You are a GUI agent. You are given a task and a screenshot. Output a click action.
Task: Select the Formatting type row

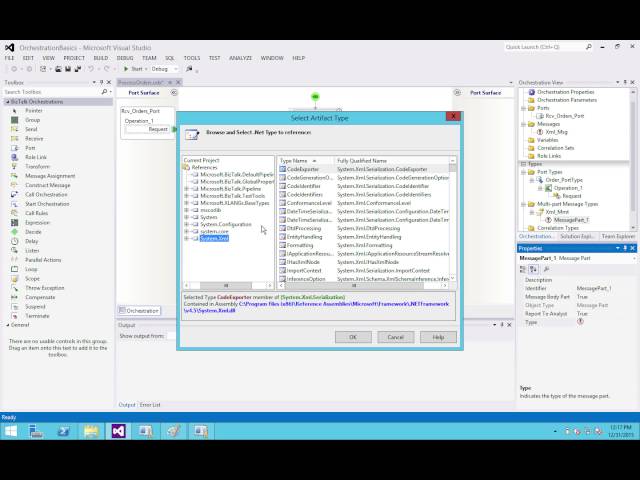(364, 245)
